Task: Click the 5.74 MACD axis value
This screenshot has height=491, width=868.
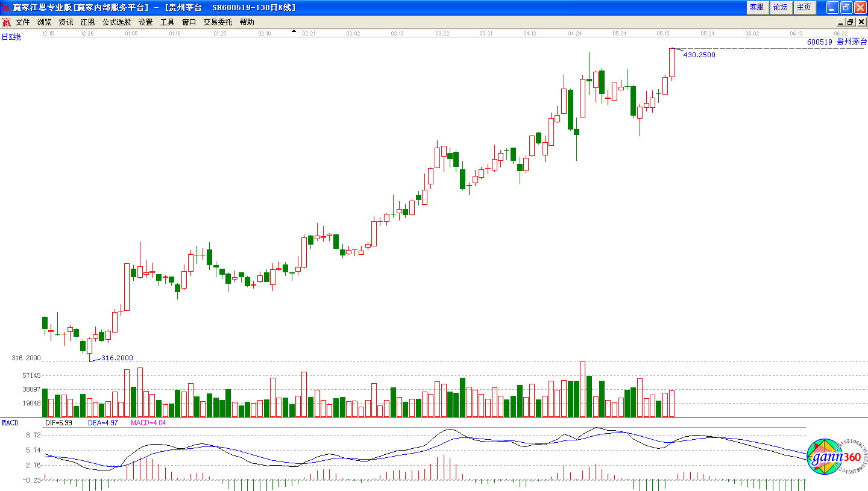Action: coord(33,450)
